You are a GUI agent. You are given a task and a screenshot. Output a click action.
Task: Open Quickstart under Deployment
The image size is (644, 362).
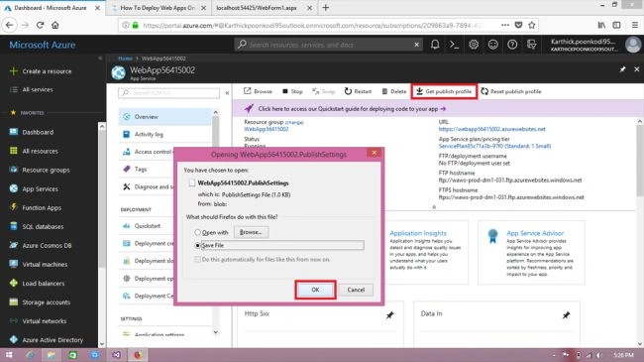pyautogui.click(x=147, y=226)
